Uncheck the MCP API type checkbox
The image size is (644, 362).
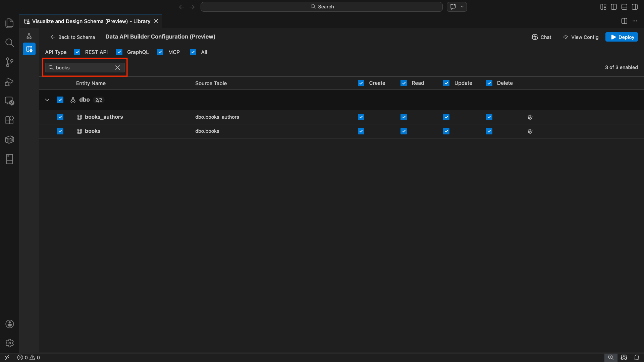coord(160,52)
